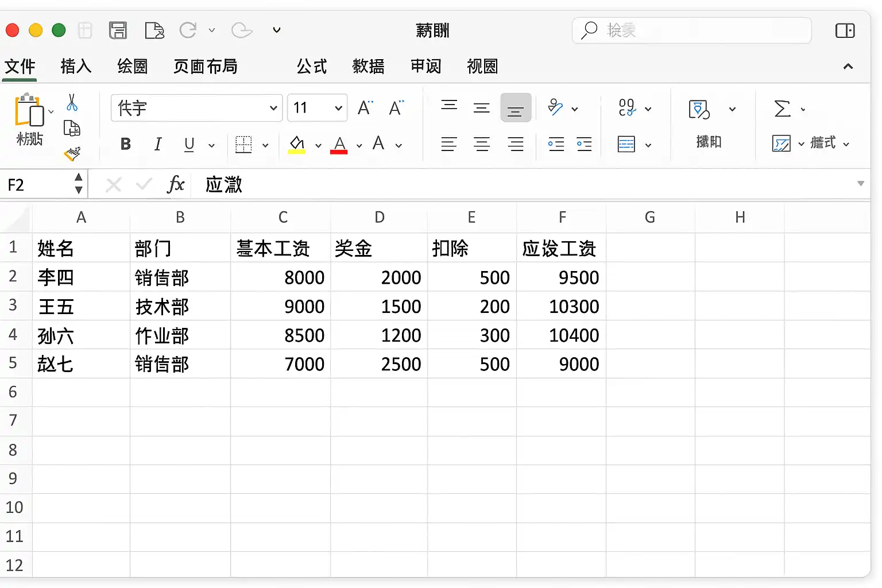The image size is (882, 588).
Task: Open the sidebar panel icon near search
Action: tap(845, 30)
